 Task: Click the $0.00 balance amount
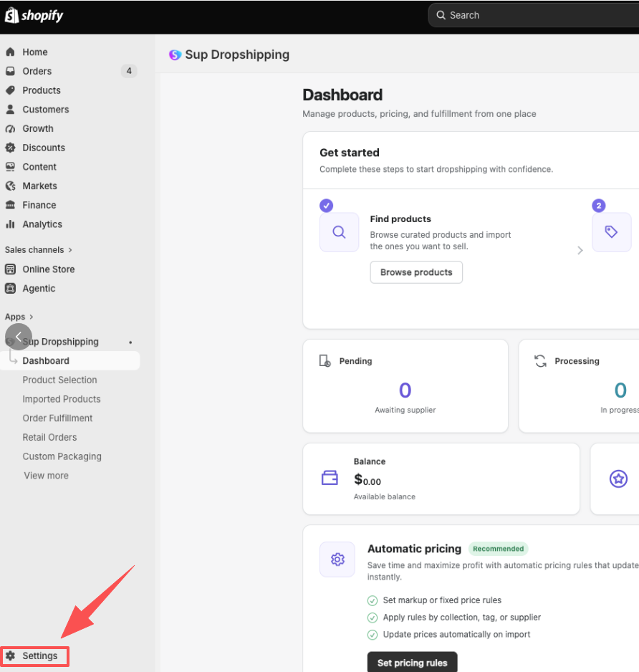click(367, 479)
